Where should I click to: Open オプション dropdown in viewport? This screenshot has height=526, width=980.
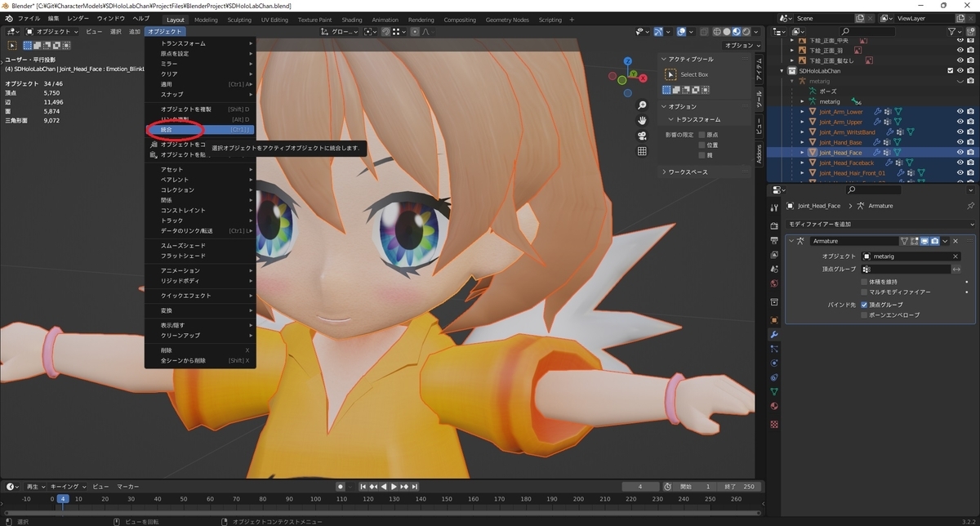[743, 46]
